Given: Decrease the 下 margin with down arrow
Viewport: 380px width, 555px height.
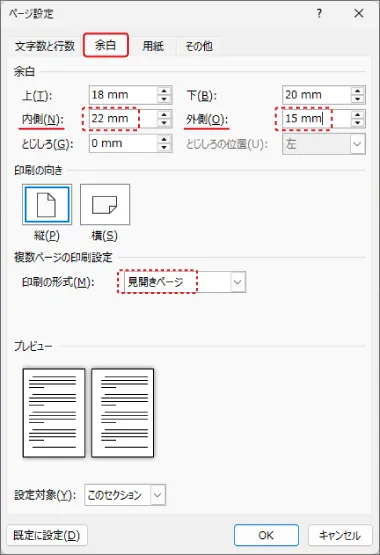Looking at the screenshot, I should 358,99.
